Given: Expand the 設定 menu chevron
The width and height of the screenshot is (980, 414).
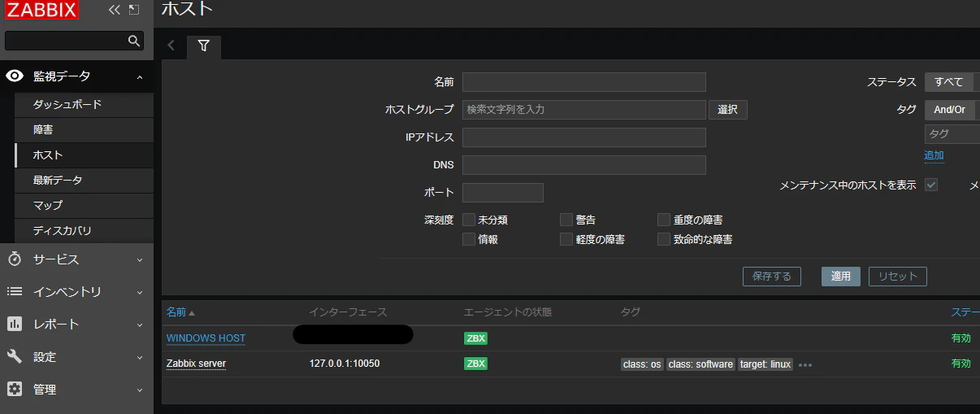Looking at the screenshot, I should 140,357.
